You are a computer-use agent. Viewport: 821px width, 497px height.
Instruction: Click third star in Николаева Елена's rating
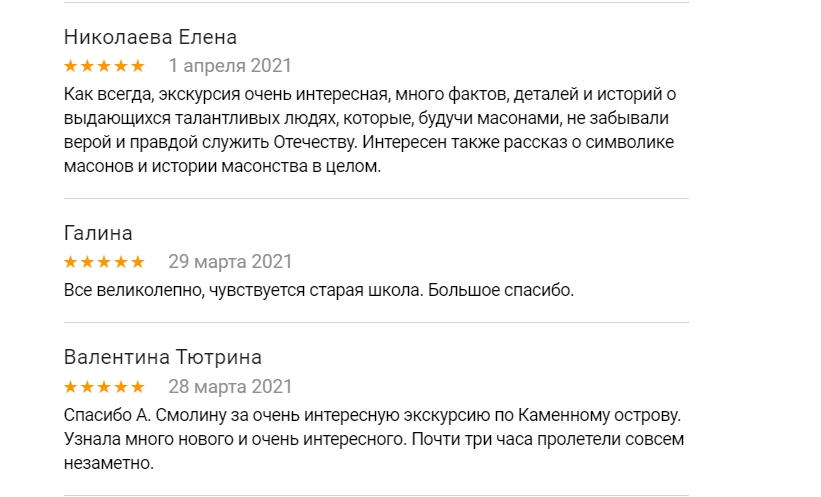[104, 67]
